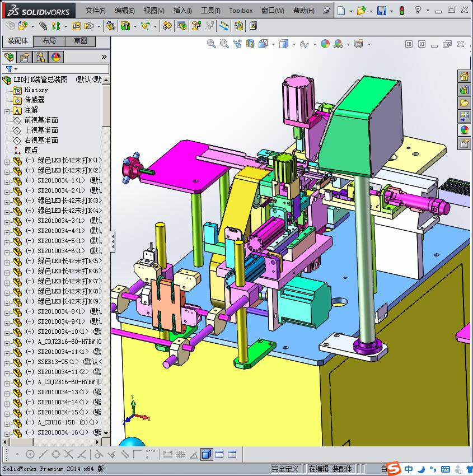
Task: Switch to the PropertyManager tab icon
Action: (x=25, y=57)
